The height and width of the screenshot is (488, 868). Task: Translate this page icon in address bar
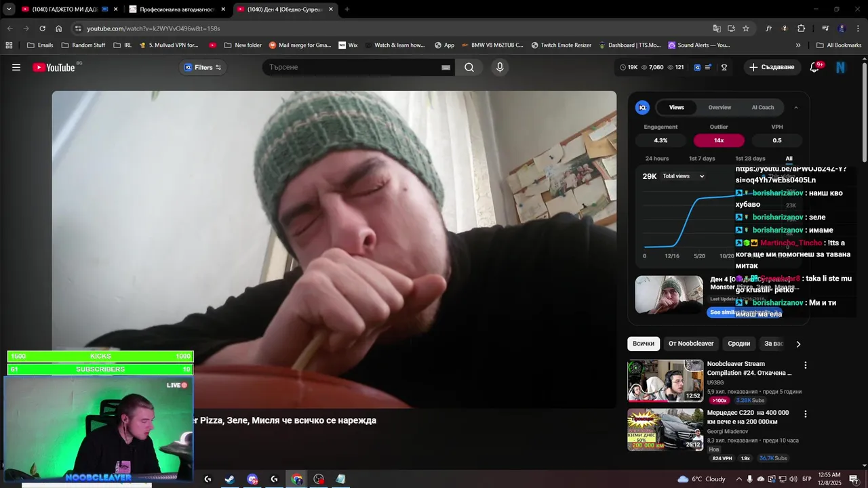717,28
